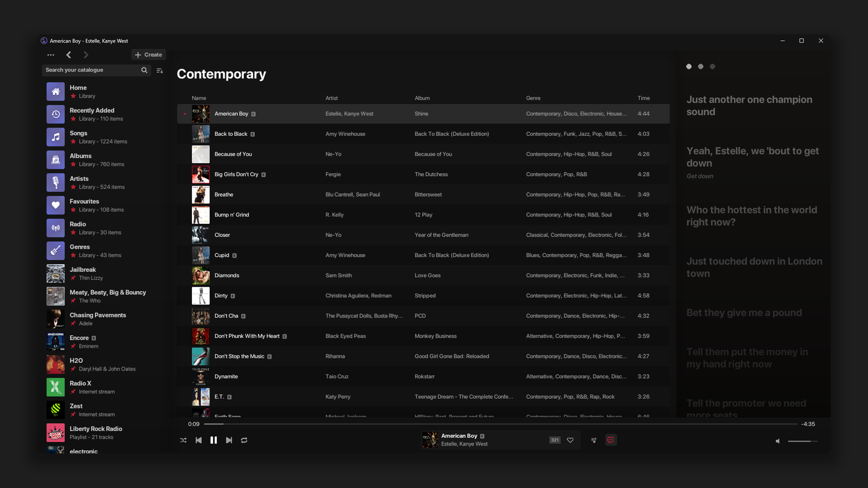Go to previous track
The image size is (868, 488).
[x=198, y=440]
